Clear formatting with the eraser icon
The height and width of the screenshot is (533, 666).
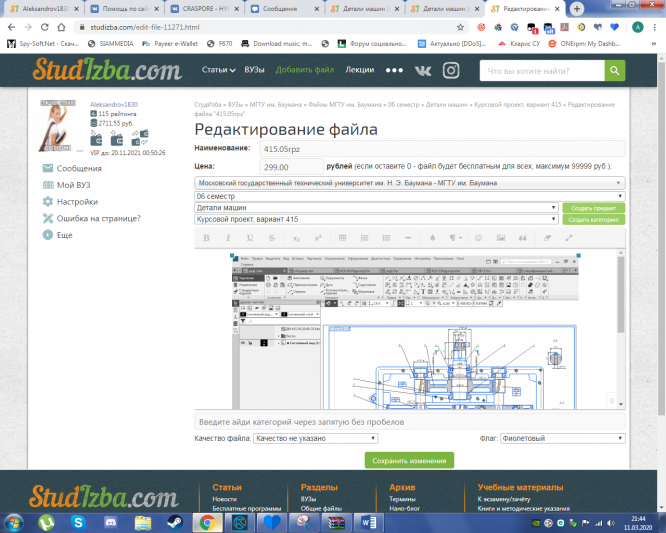(547, 238)
